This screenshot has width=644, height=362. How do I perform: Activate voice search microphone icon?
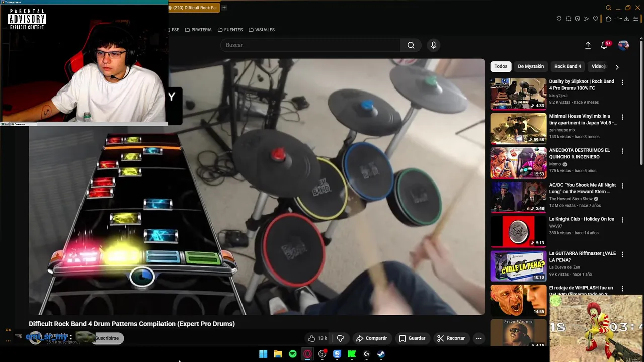point(434,45)
